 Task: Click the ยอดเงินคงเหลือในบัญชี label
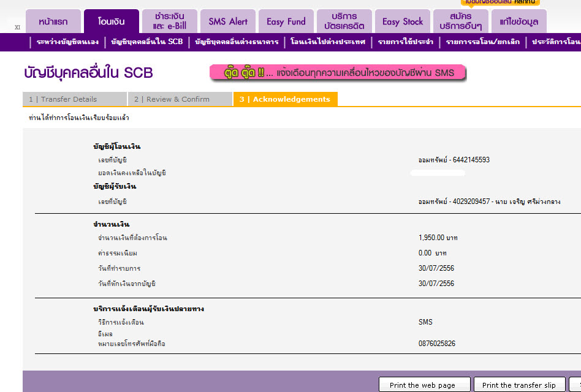pos(132,173)
